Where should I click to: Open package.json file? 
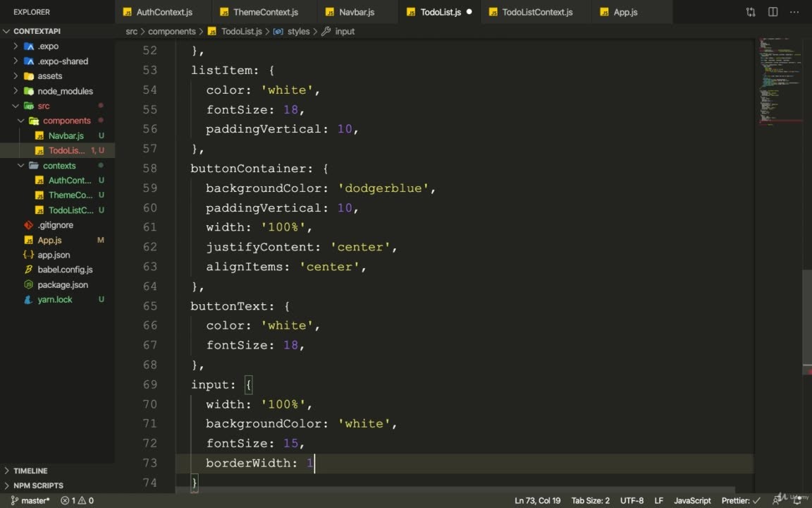[63, 284]
